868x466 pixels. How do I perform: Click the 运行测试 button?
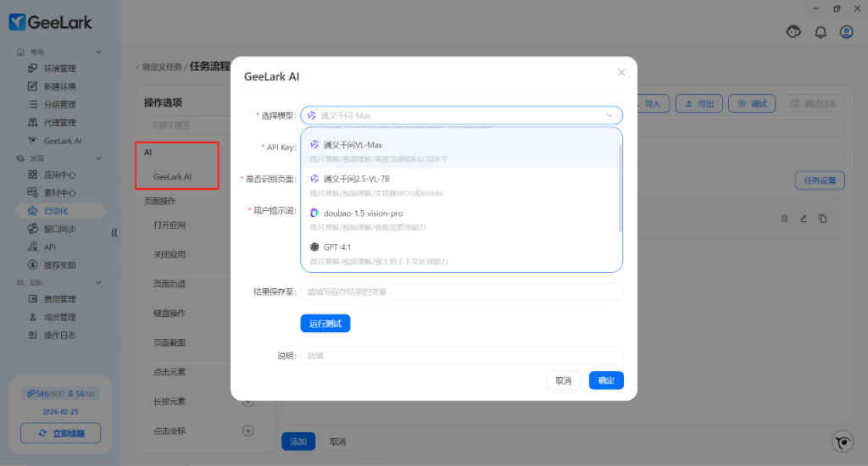[325, 324]
